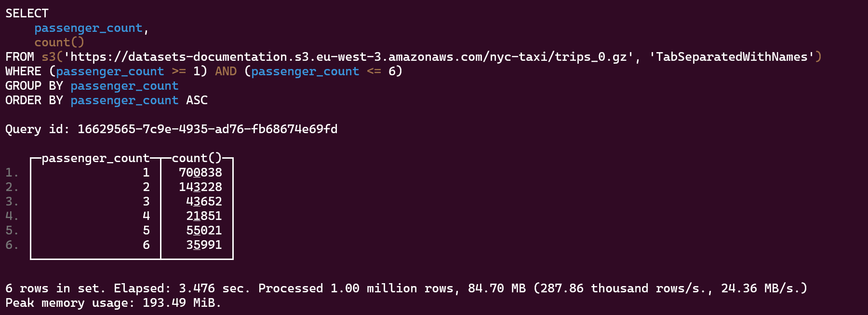Click row number 1. beside the table
Viewport: 868px width, 315px height.
12,173
